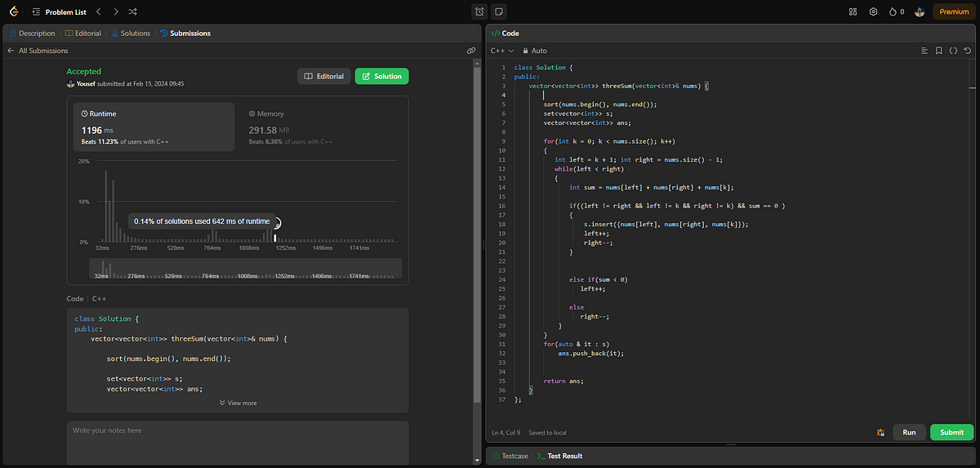Pick a random problem with shuffle icon
This screenshot has height=468, width=980.
coord(133,11)
